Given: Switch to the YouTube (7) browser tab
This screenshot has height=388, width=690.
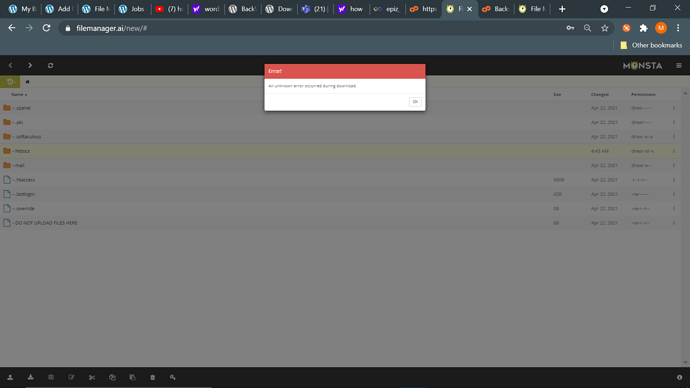Looking at the screenshot, I should (169, 9).
